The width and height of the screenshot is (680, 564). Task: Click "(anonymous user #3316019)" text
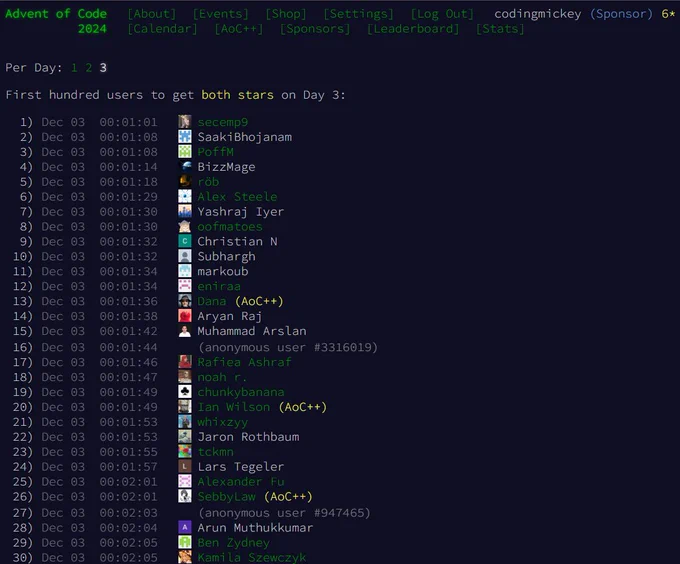(x=288, y=347)
